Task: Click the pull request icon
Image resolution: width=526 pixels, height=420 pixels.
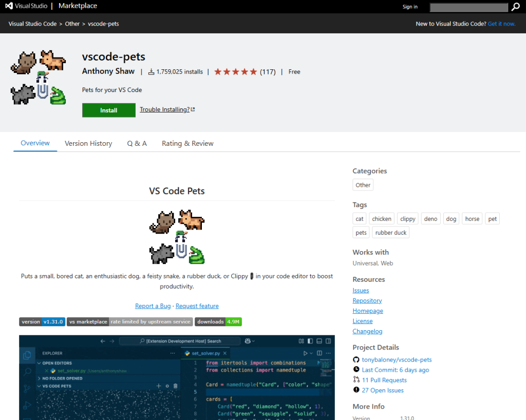Action: coord(356,379)
